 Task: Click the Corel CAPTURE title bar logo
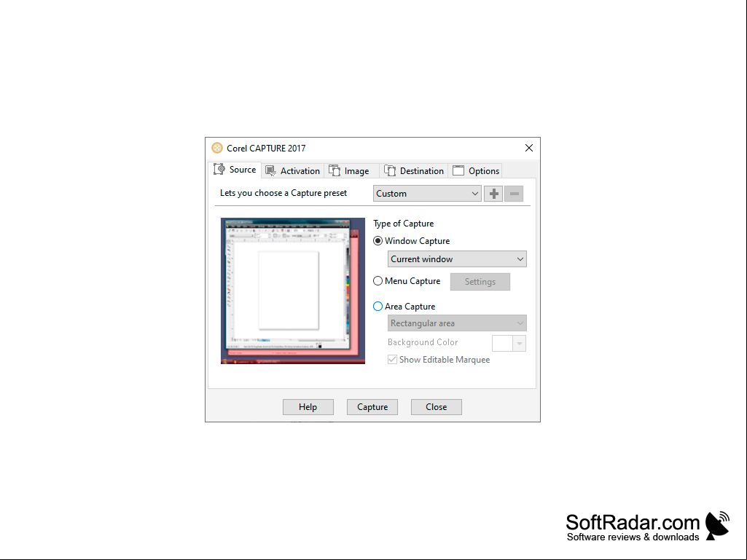click(x=216, y=148)
